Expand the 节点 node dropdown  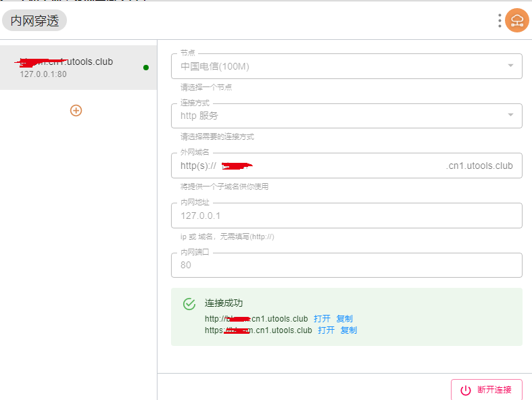[x=510, y=66]
